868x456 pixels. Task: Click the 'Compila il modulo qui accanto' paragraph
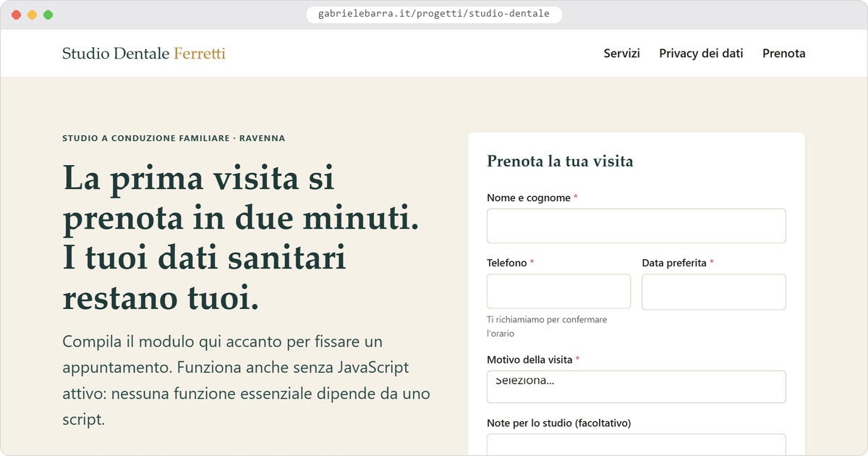246,380
